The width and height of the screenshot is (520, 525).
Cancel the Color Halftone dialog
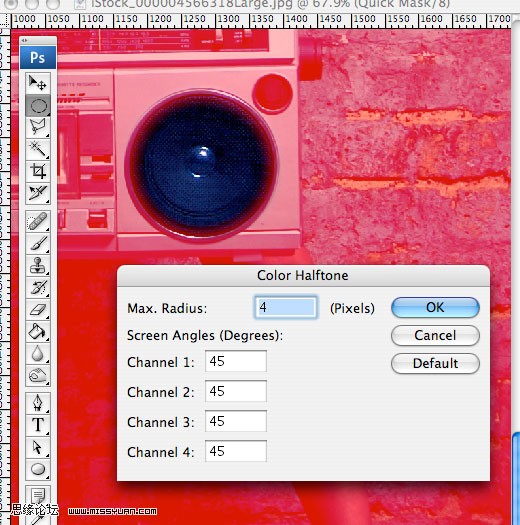[435, 335]
